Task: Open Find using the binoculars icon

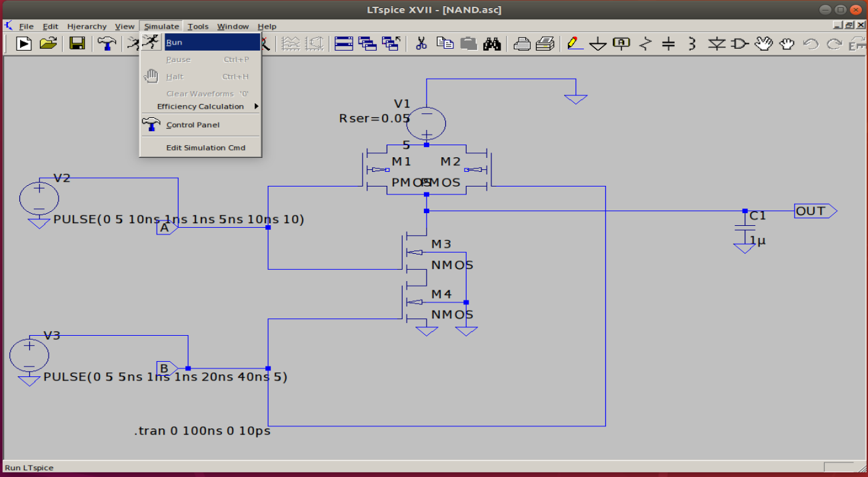Action: [x=493, y=43]
